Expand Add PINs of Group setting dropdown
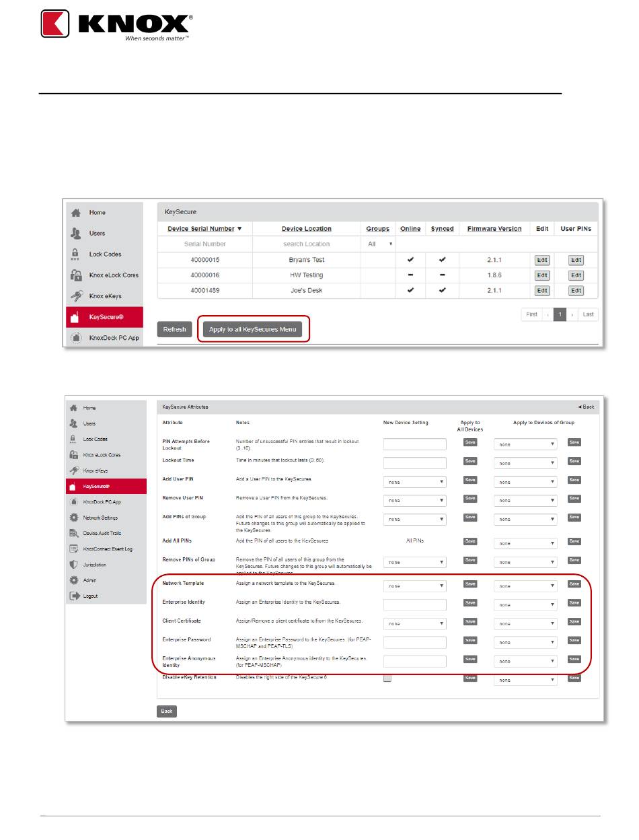 pos(415,520)
